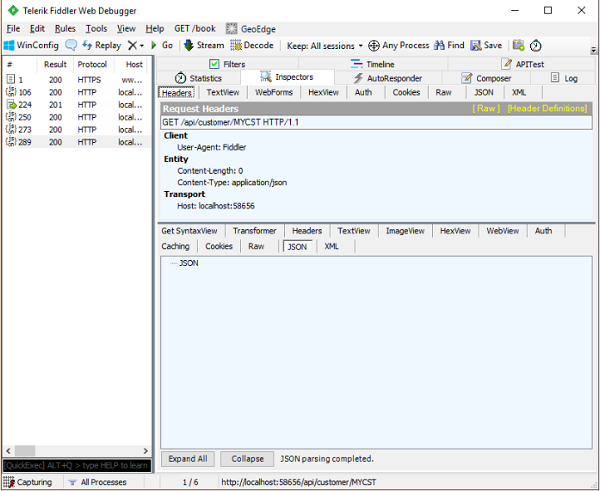Click the WinConfig toolbar icon

tap(31, 46)
